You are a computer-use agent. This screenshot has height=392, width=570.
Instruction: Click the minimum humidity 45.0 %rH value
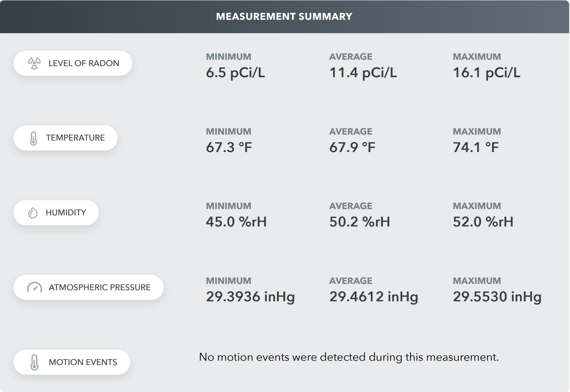pyautogui.click(x=236, y=222)
